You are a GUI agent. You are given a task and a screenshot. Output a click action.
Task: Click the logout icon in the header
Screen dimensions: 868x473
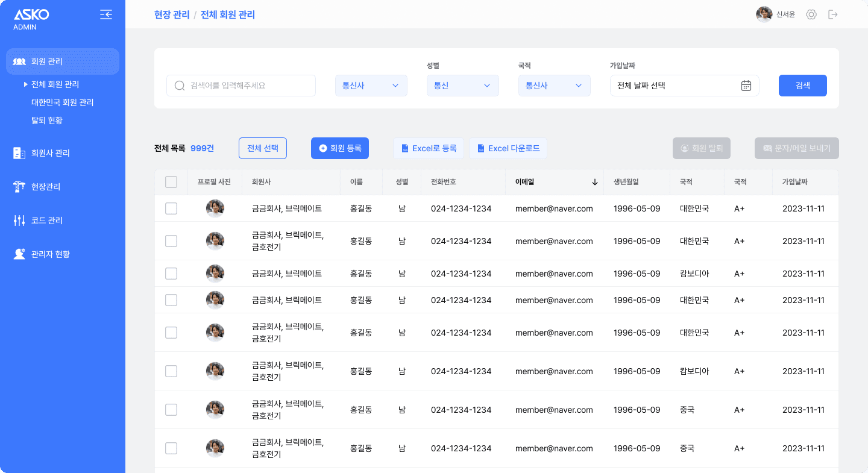833,14
